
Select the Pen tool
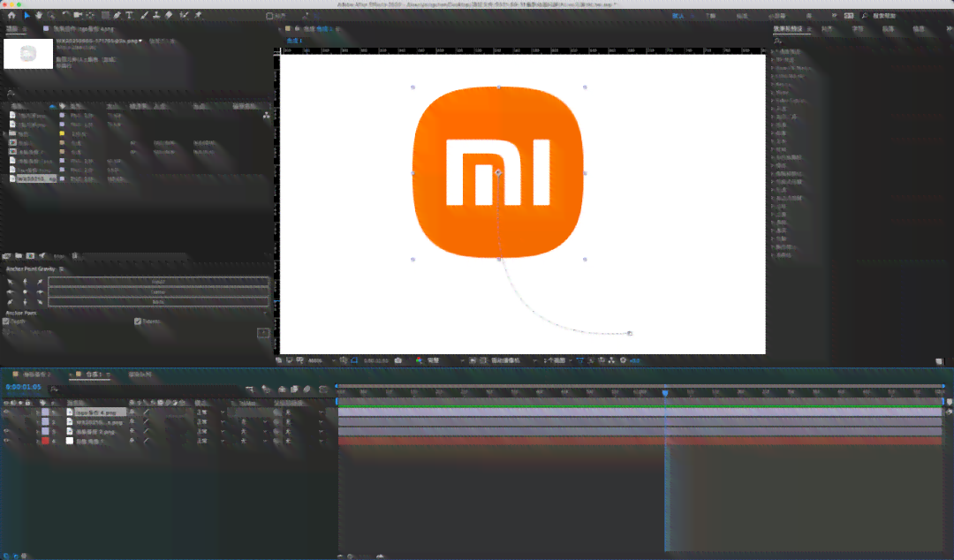117,15
